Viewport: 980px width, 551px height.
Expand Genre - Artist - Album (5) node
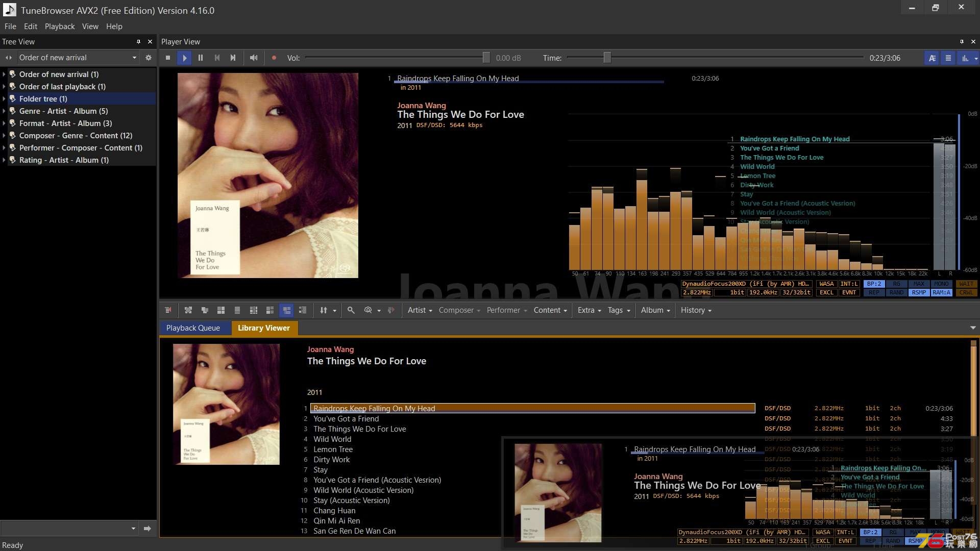tap(4, 111)
